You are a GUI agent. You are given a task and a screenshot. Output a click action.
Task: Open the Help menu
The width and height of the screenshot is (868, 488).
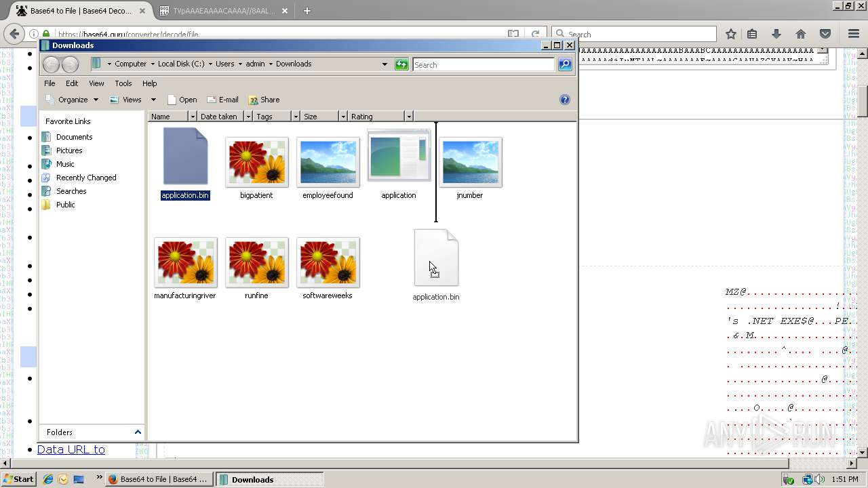150,83
